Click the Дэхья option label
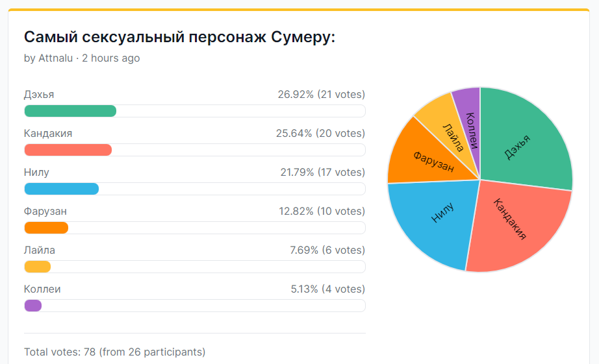This screenshot has height=364, width=599. pyautogui.click(x=39, y=95)
